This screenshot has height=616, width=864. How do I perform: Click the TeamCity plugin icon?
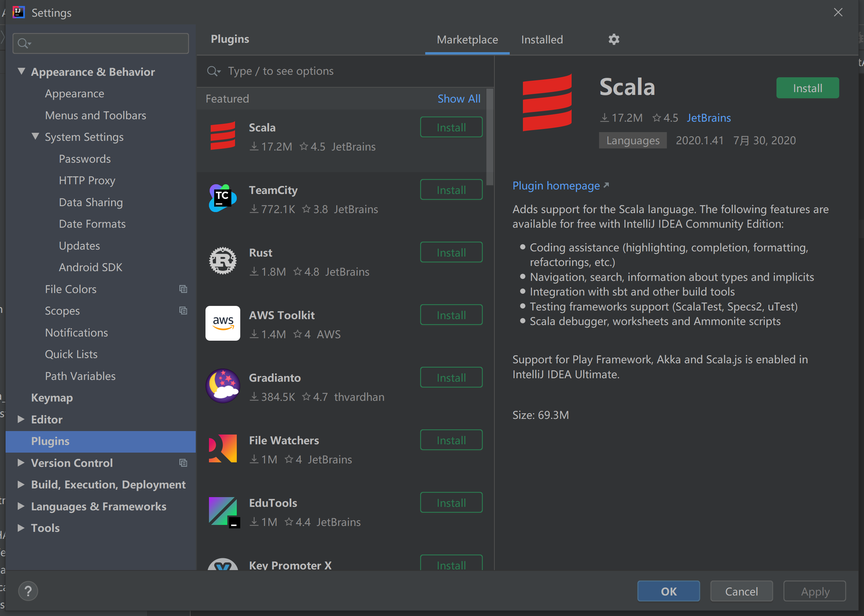pyautogui.click(x=223, y=198)
